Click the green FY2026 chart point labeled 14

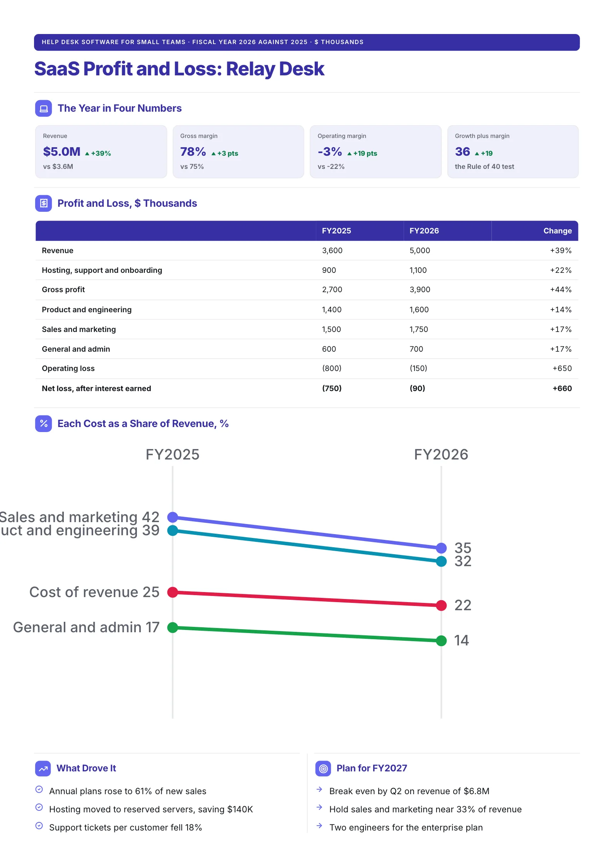tap(441, 641)
